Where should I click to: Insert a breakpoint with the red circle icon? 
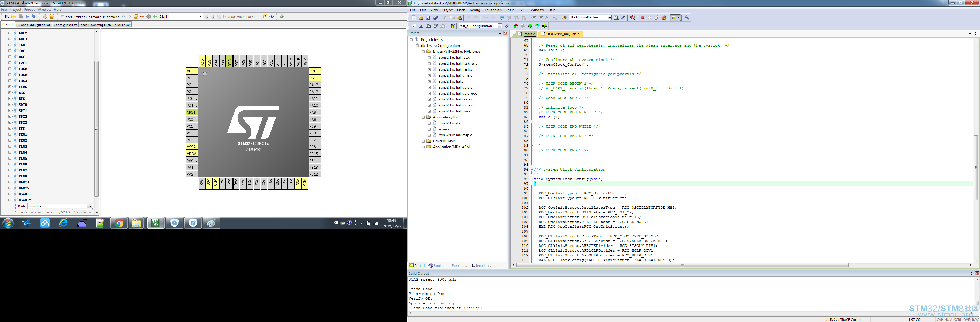click(643, 18)
